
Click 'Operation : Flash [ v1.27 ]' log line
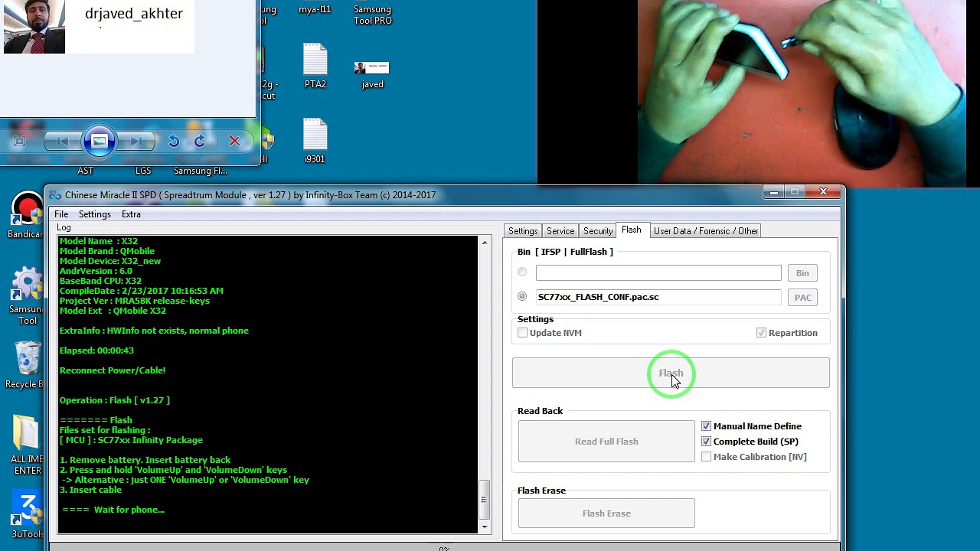click(x=115, y=400)
